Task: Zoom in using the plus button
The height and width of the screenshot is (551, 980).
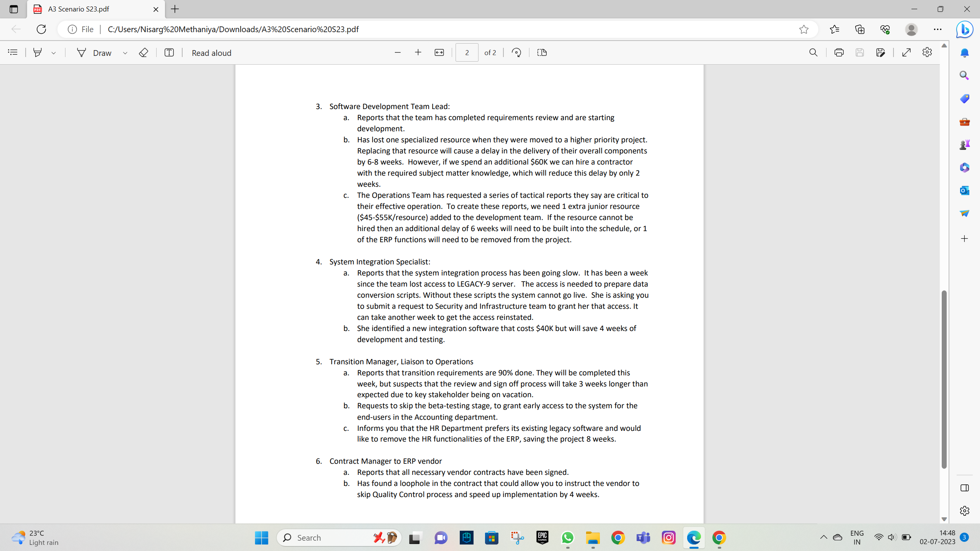Action: click(418, 52)
